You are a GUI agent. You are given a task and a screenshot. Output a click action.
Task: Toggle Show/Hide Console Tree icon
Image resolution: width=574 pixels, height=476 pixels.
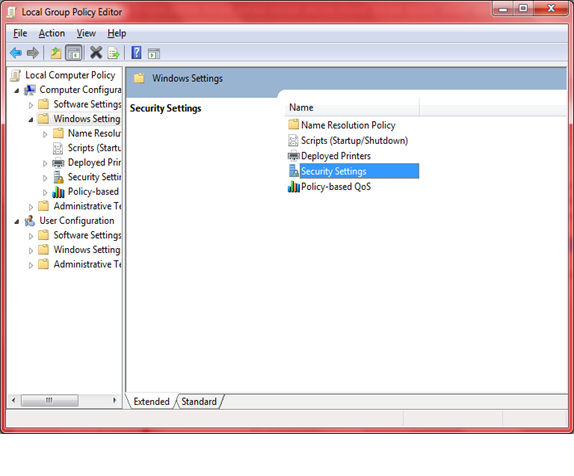(x=74, y=53)
